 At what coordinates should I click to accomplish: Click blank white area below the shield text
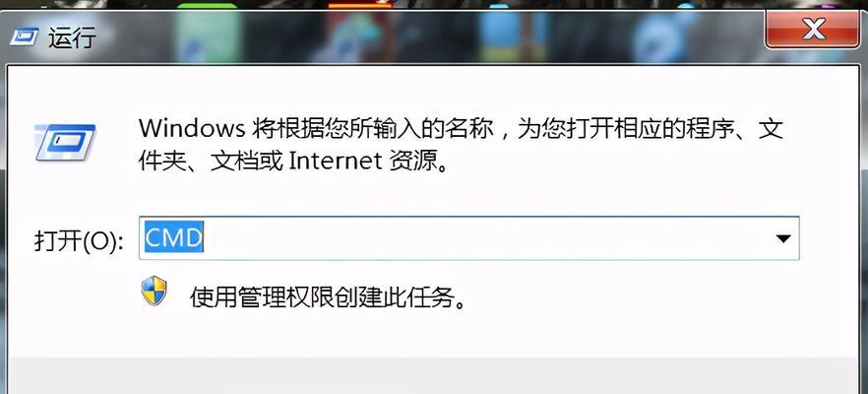pos(434,335)
